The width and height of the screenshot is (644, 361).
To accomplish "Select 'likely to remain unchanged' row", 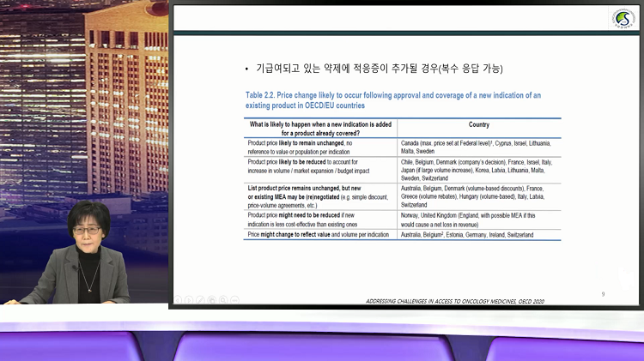I will coord(321,146).
